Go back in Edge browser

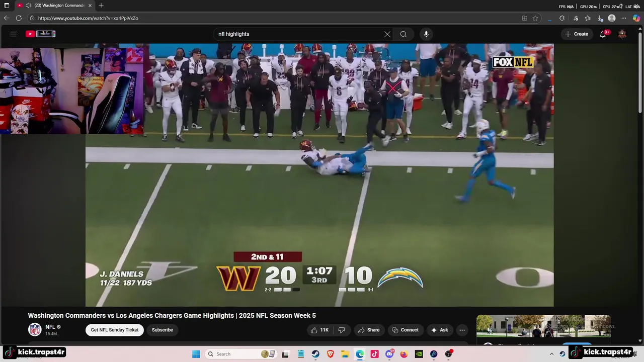pos(7,18)
